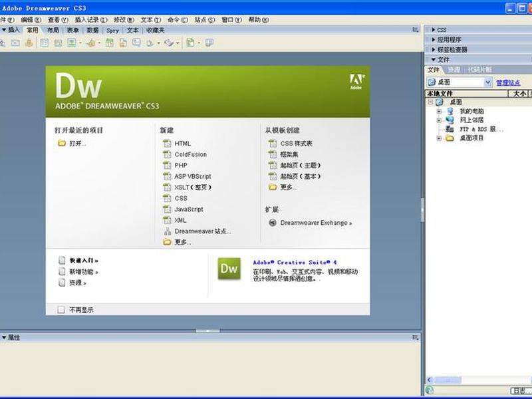Viewport: 532px width, 399px height.
Task: Open the 修改 menu
Action: (124, 20)
